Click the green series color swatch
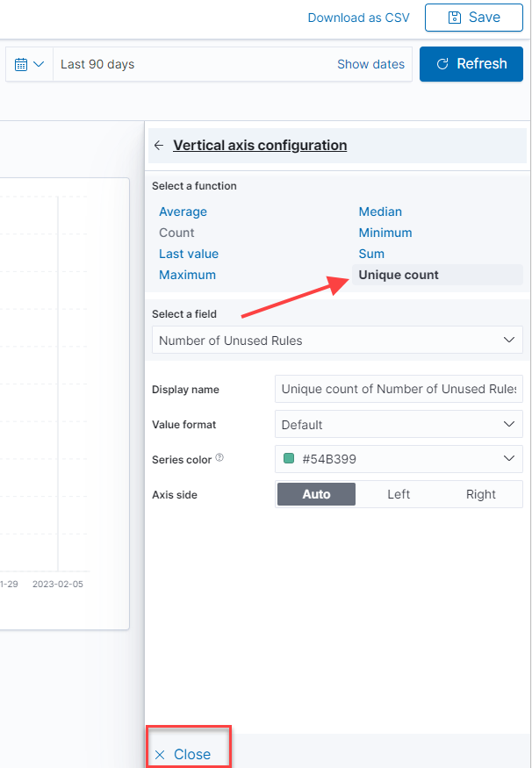The image size is (532, 768). click(x=289, y=458)
